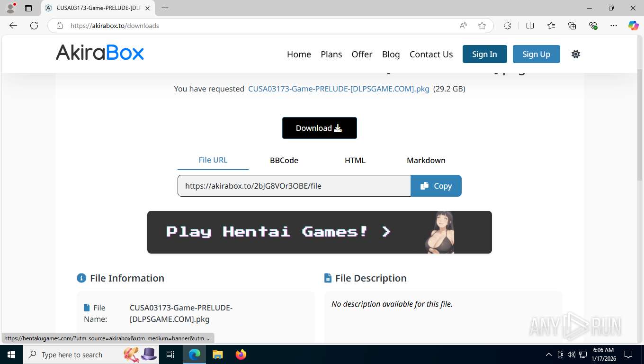
Task: Click the file URL text field
Action: tap(294, 186)
